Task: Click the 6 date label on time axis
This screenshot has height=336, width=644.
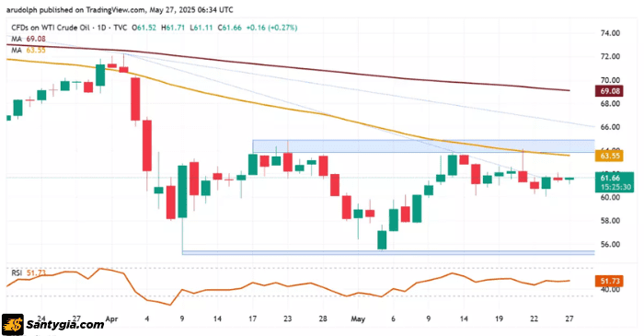Action: (x=393, y=319)
